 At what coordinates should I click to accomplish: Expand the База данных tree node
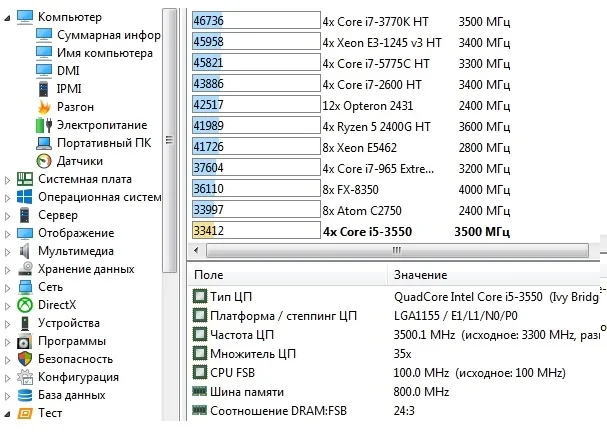click(x=7, y=396)
